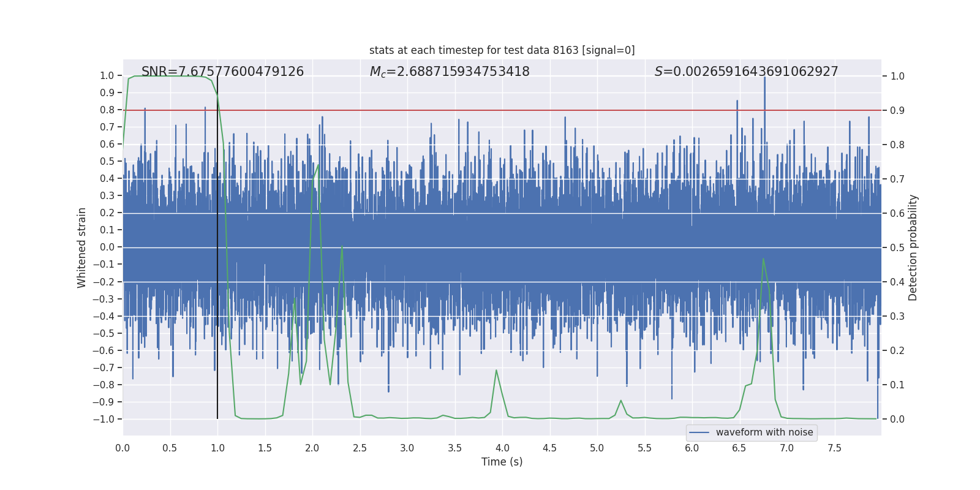Click the plot title mentioning test data 8163
This screenshot has height=490, width=980.
coord(502,50)
